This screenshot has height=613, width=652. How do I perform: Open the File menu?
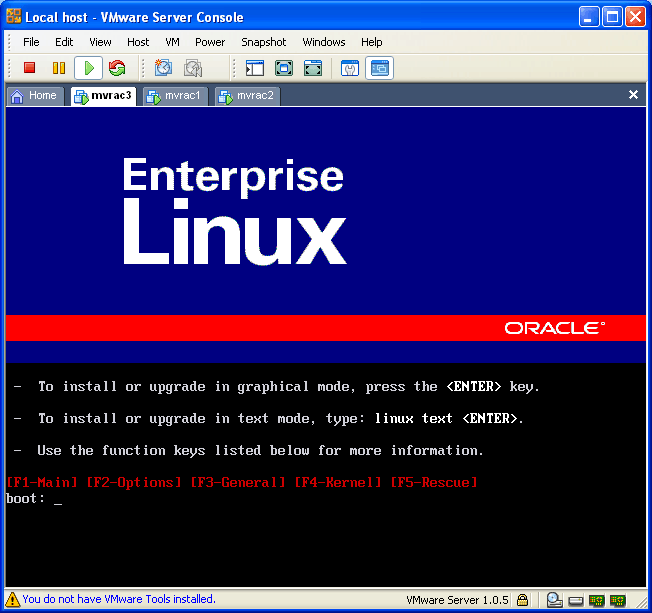coord(31,42)
